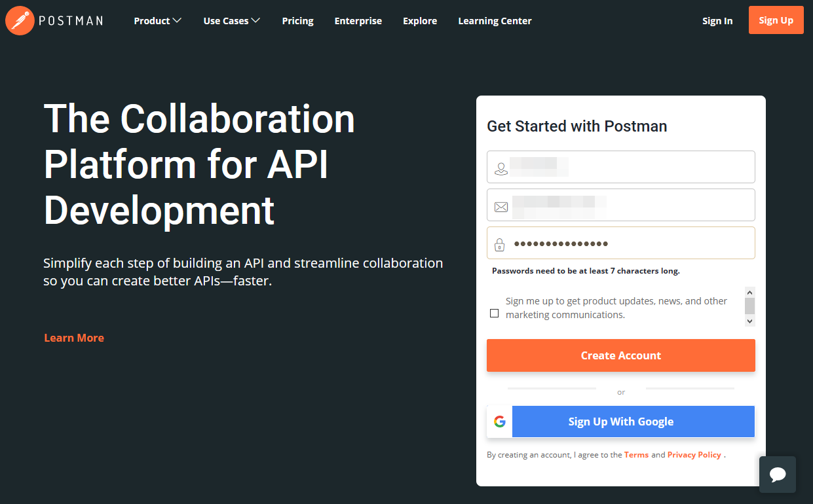Click the Postman logo icon
The height and width of the screenshot is (504, 813).
click(20, 20)
